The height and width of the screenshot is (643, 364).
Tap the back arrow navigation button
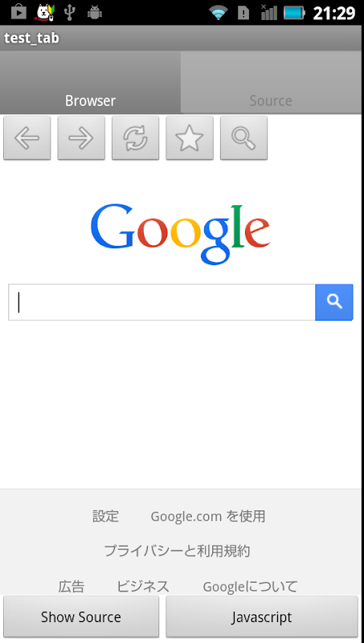27,137
